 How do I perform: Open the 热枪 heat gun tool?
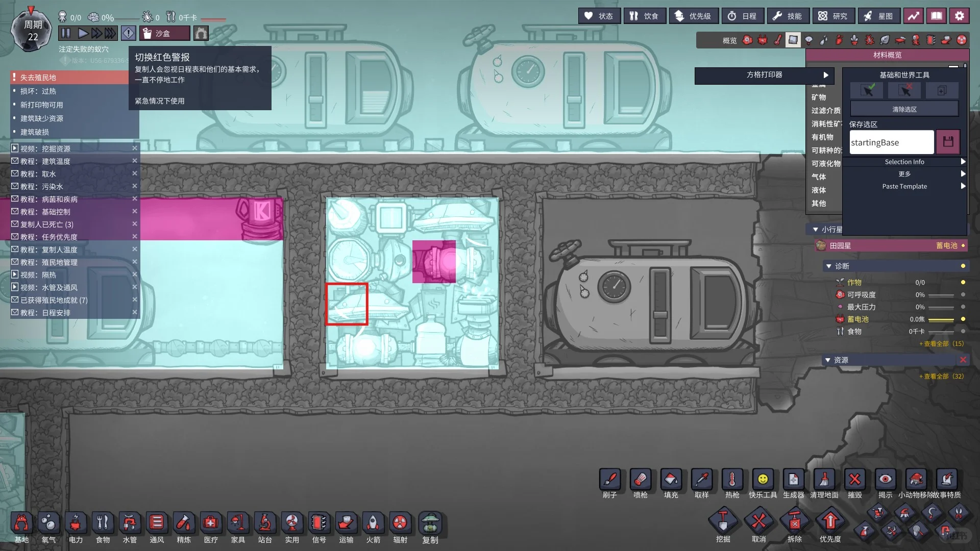pos(732,480)
